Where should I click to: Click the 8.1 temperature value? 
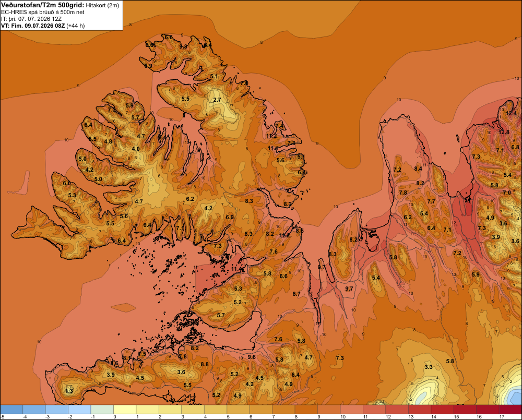click(127, 358)
